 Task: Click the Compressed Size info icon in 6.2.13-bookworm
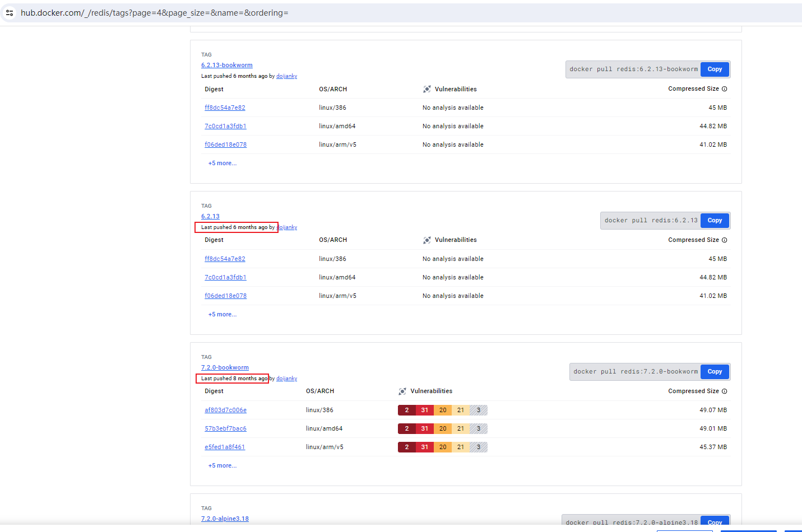pos(724,89)
